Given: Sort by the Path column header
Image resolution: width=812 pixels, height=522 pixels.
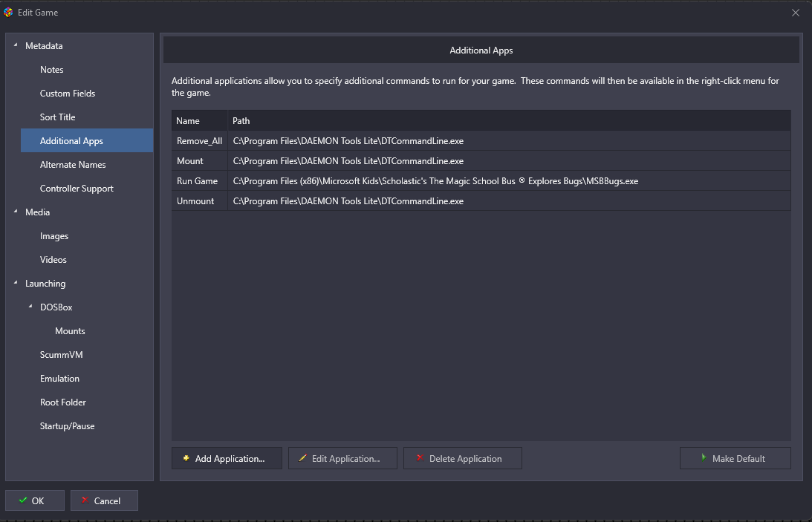Looking at the screenshot, I should pos(509,120).
